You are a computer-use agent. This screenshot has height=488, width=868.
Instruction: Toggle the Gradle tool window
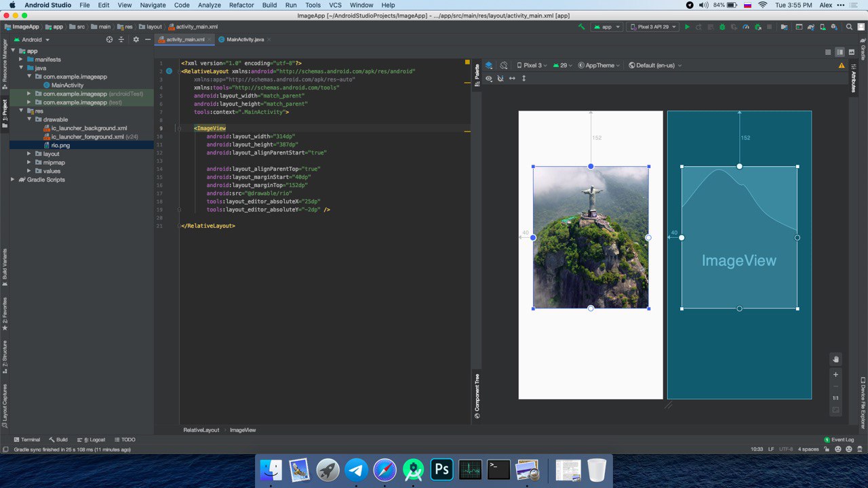(x=863, y=49)
